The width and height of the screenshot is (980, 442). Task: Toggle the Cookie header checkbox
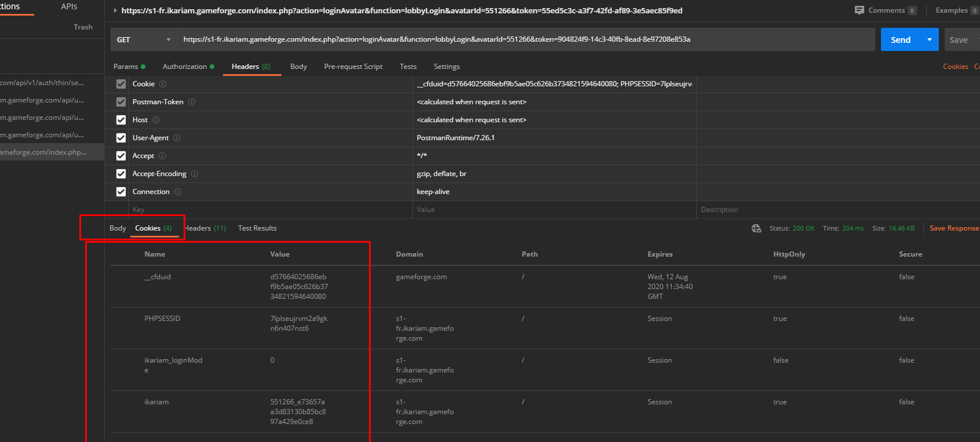[121, 84]
